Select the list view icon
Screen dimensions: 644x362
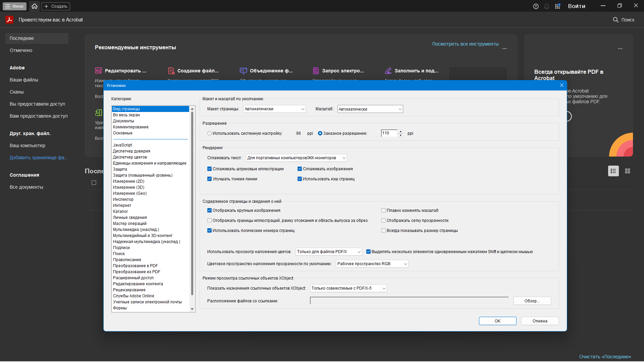pyautogui.click(x=613, y=171)
